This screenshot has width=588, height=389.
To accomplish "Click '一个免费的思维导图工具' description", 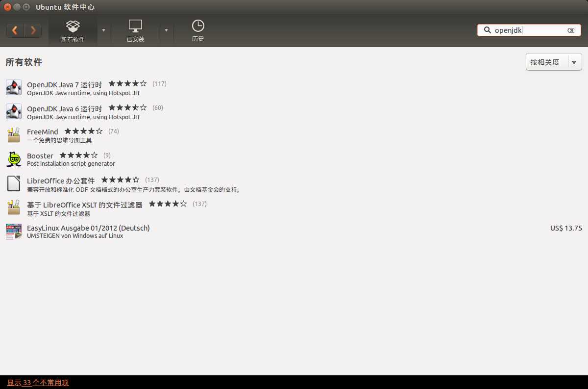I will (x=59, y=140).
